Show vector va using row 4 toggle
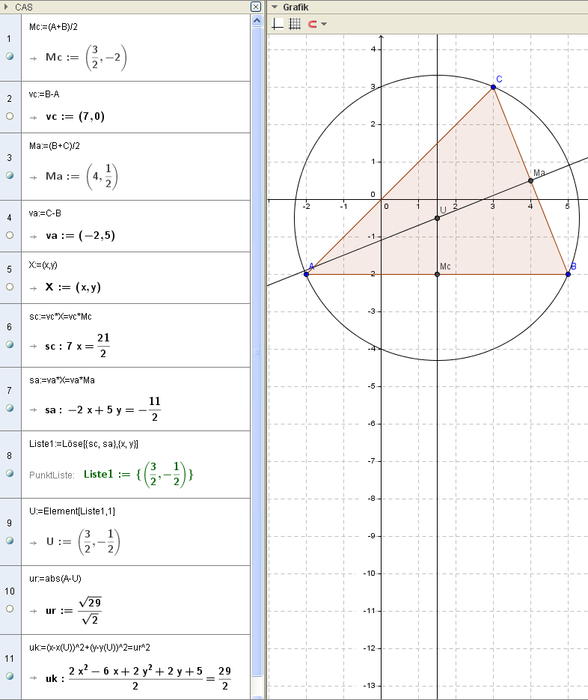This screenshot has width=588, height=700. pyautogui.click(x=10, y=234)
